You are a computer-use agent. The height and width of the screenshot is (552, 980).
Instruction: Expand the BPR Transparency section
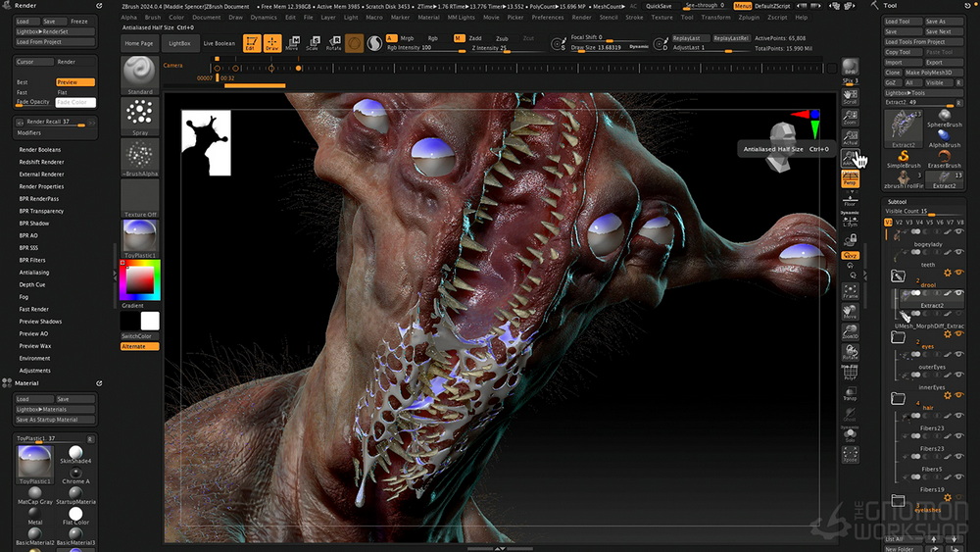pyautogui.click(x=41, y=212)
